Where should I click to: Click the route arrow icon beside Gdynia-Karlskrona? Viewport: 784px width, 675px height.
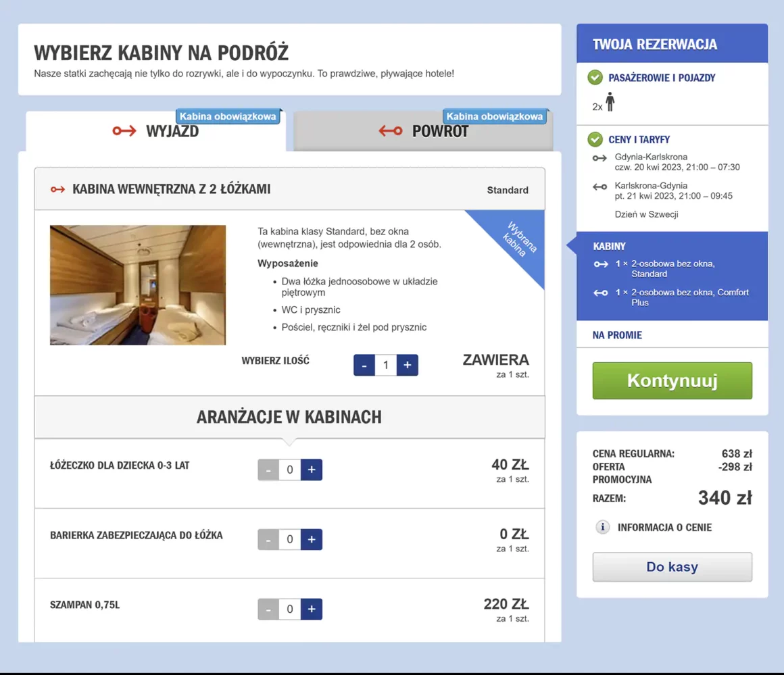(599, 158)
